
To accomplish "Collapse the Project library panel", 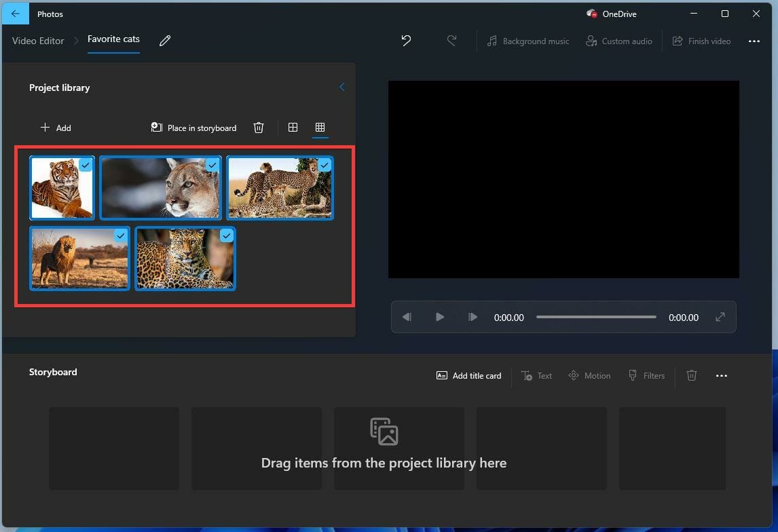I will [x=341, y=87].
